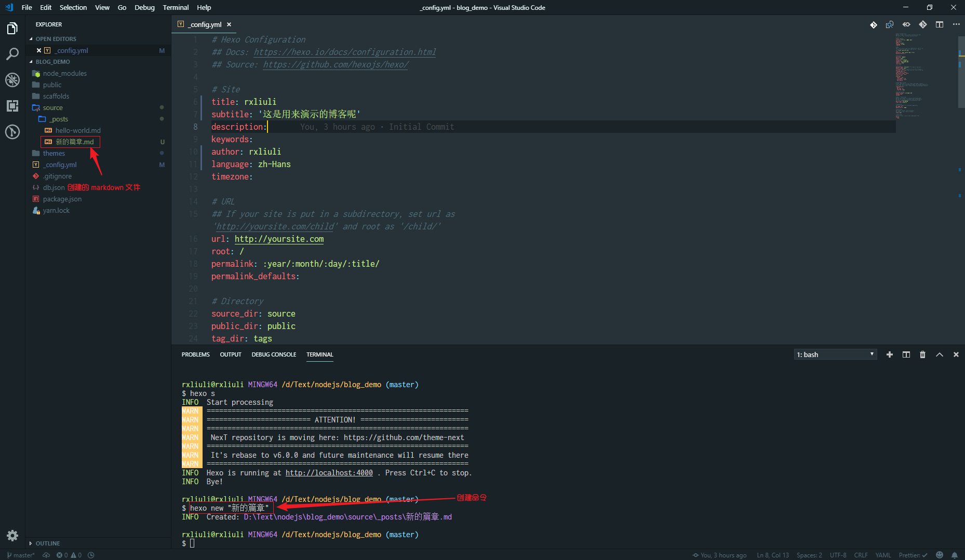Follow the hexo.io docs configuration link
The width and height of the screenshot is (965, 560).
(x=345, y=52)
